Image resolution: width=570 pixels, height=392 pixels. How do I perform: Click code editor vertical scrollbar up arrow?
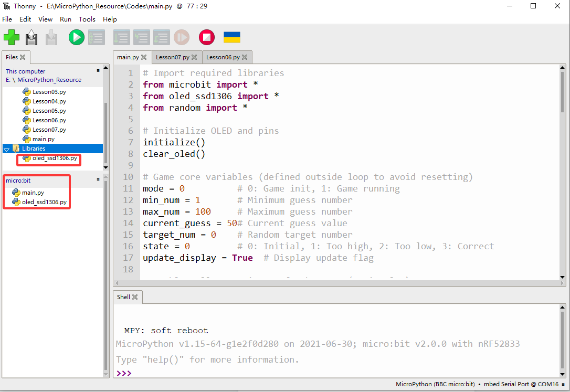[x=562, y=67]
